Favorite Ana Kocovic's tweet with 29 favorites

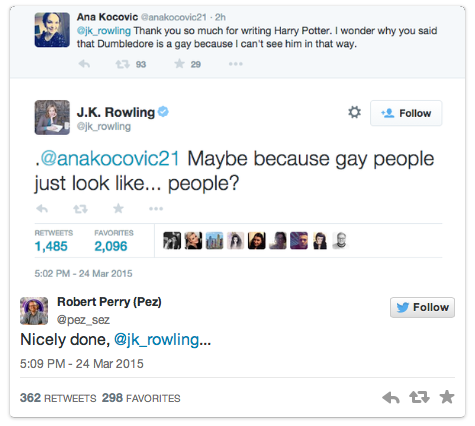(179, 64)
